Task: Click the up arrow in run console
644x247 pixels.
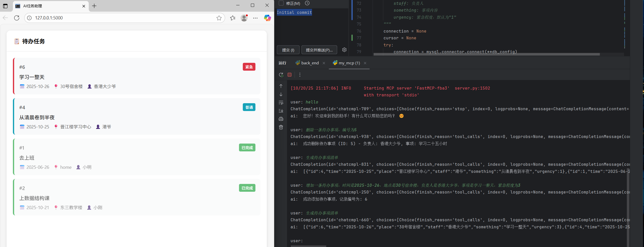Action: point(281,86)
